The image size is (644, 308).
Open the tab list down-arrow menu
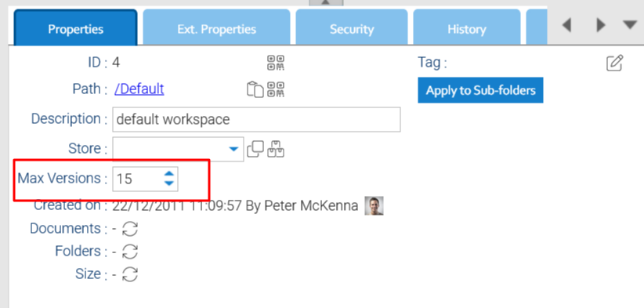click(x=630, y=25)
